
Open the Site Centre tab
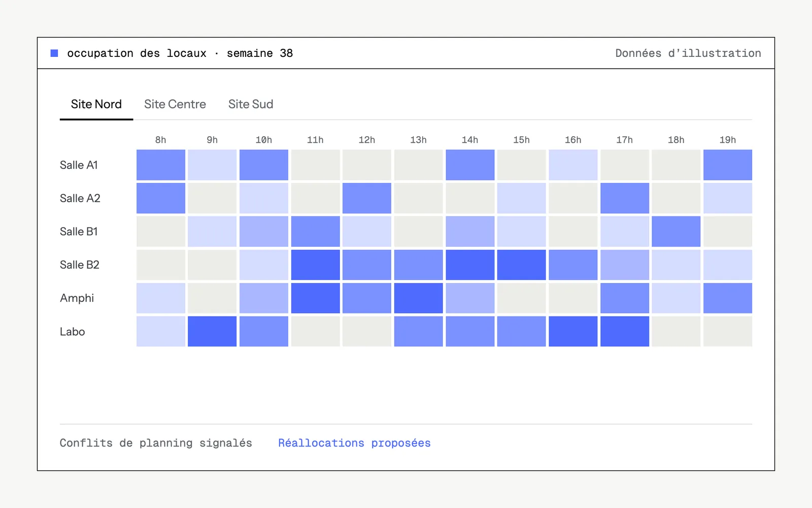tap(175, 104)
